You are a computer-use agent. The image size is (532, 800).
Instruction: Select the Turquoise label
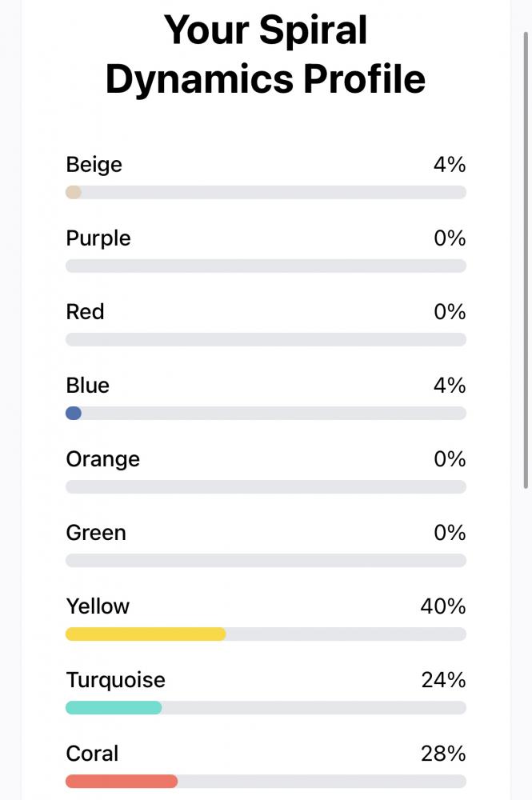tap(116, 680)
